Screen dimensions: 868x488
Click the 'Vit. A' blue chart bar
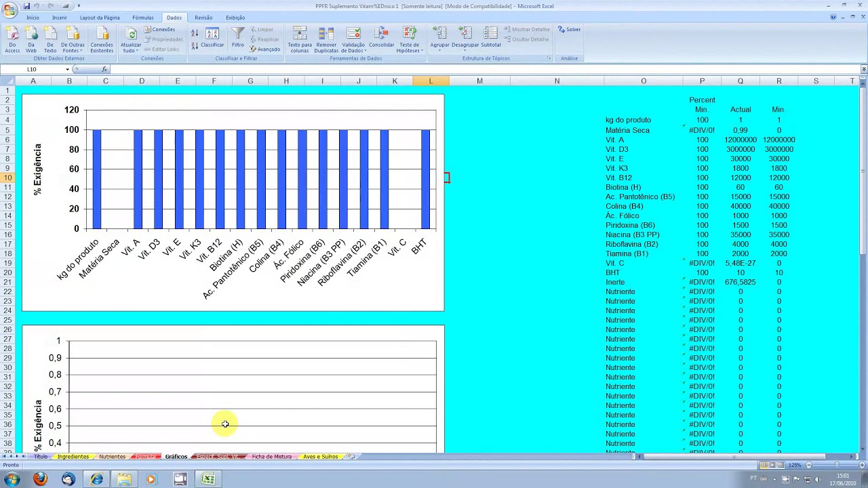[x=138, y=179]
